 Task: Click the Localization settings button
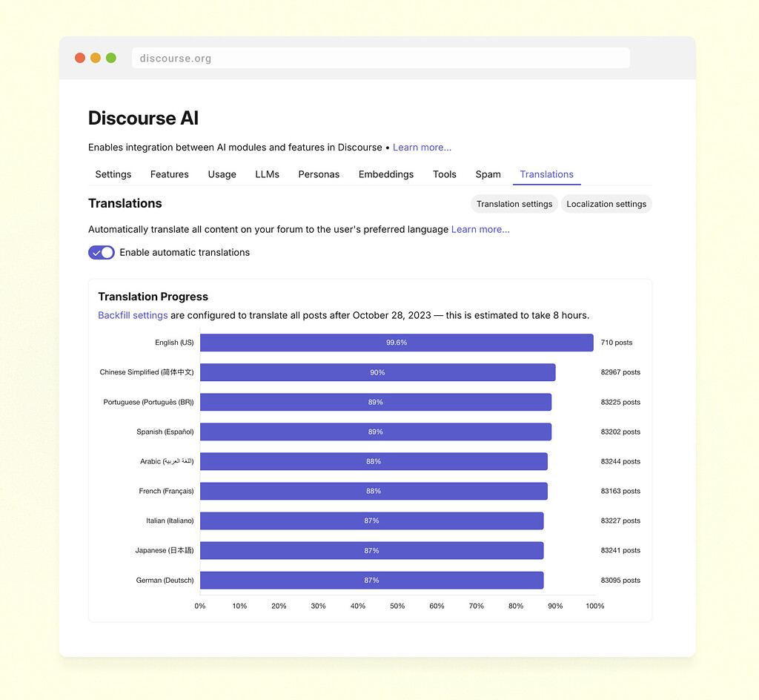tap(606, 204)
